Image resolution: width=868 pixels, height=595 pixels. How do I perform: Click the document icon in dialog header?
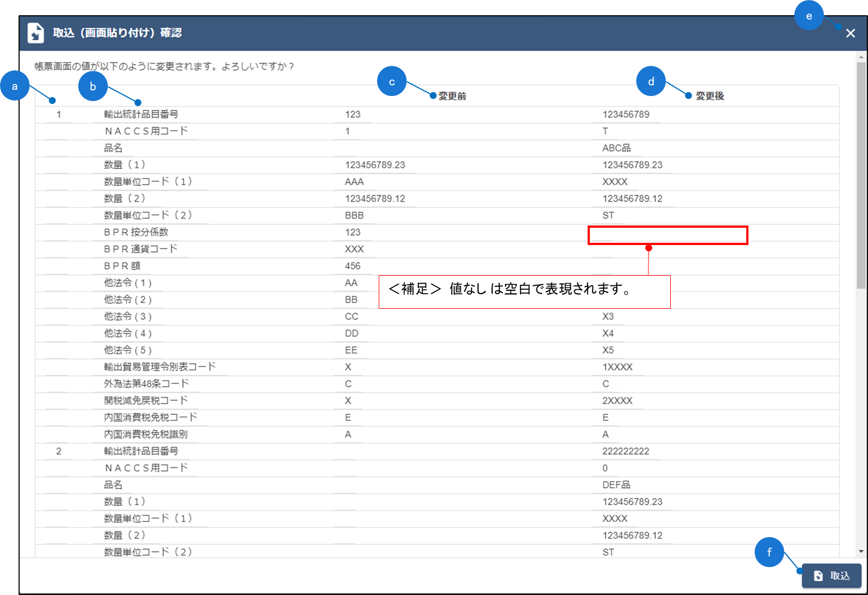pos(36,33)
